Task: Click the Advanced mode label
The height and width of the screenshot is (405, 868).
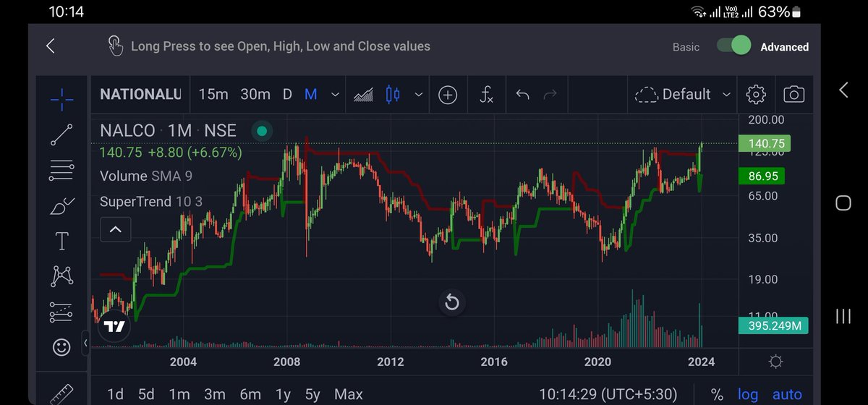Action: pyautogui.click(x=784, y=47)
